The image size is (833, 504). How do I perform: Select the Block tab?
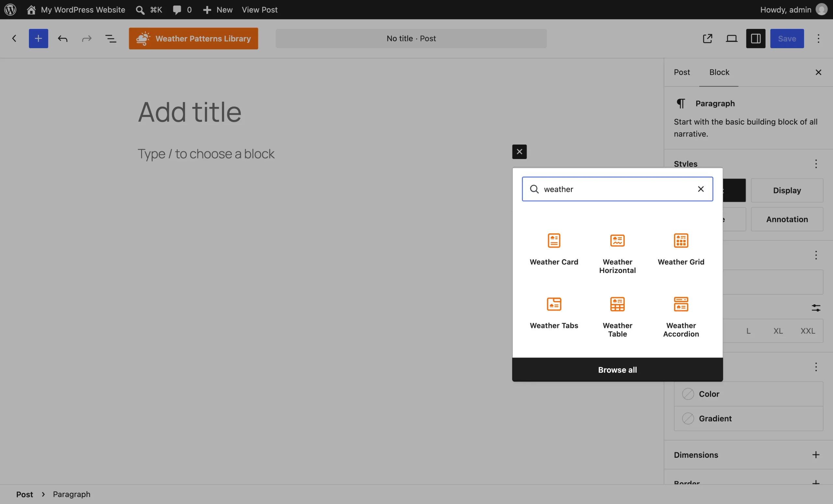(x=719, y=72)
